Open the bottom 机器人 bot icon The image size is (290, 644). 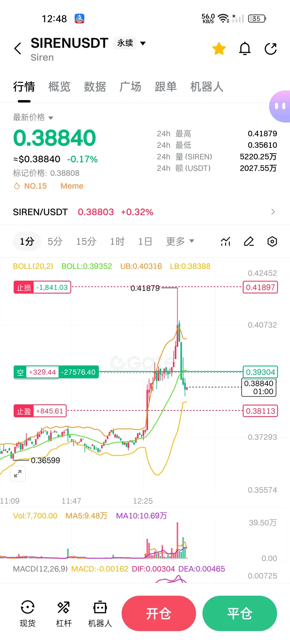pos(100,614)
